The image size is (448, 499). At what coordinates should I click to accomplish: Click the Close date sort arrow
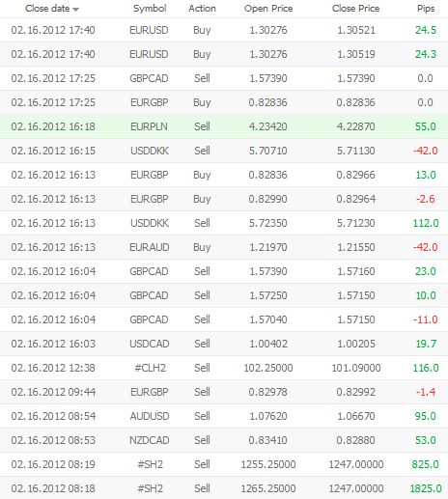[75, 10]
